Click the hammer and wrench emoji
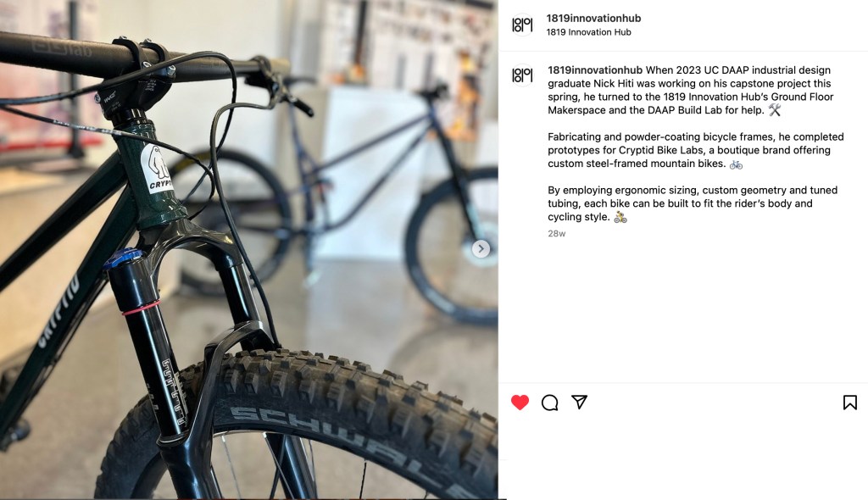 [775, 110]
